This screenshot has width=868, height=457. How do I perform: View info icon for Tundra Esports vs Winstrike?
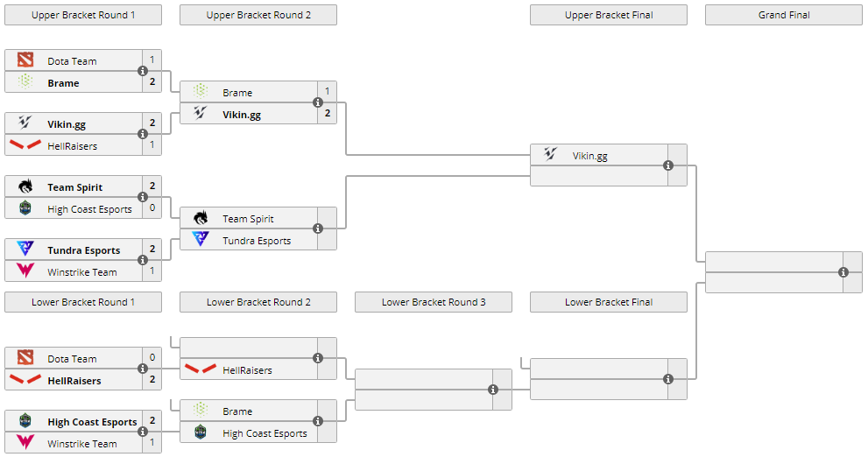tap(143, 261)
